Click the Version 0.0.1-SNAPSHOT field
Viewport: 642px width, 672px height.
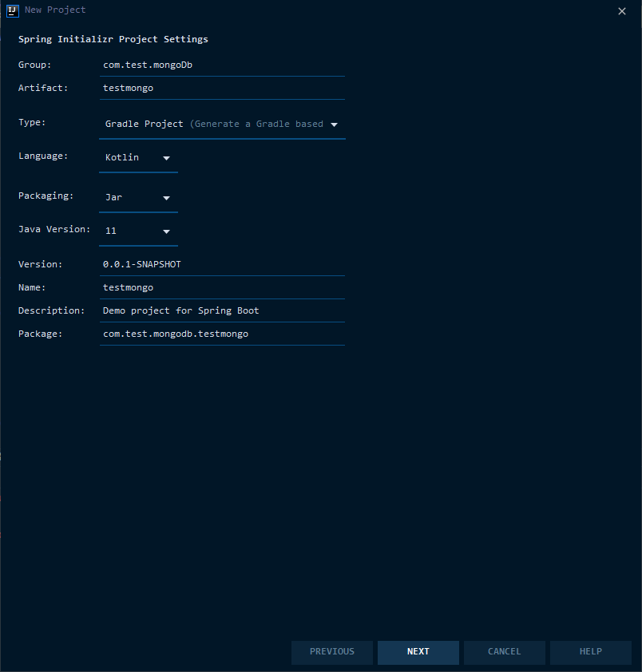tap(222, 264)
